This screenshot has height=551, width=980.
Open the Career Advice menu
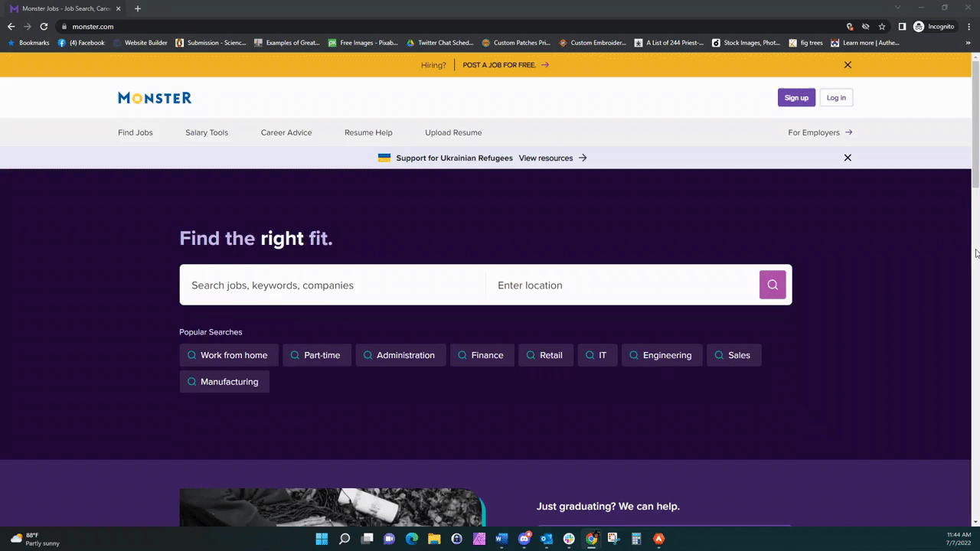tap(286, 132)
